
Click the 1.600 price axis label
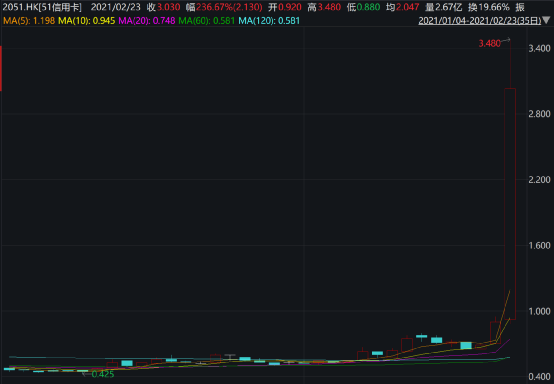pyautogui.click(x=539, y=245)
